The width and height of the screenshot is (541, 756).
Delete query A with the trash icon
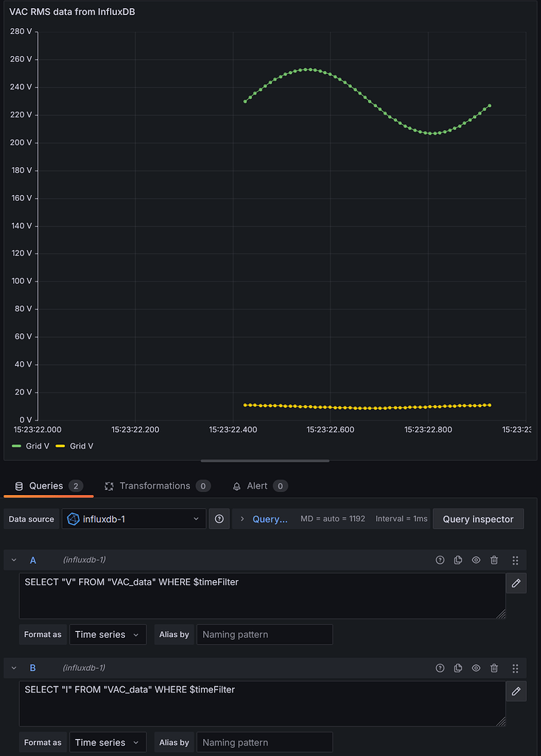pyautogui.click(x=494, y=560)
